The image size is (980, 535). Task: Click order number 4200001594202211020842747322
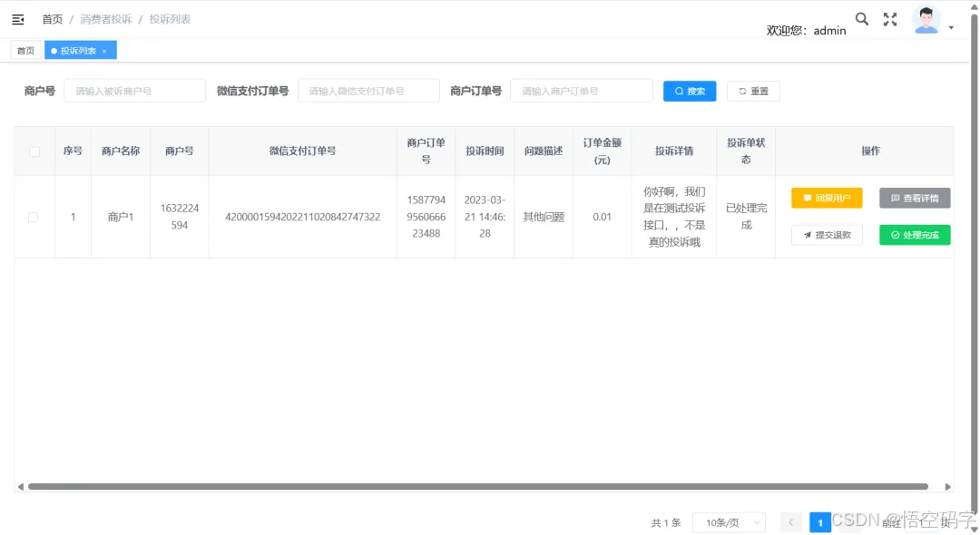(302, 218)
